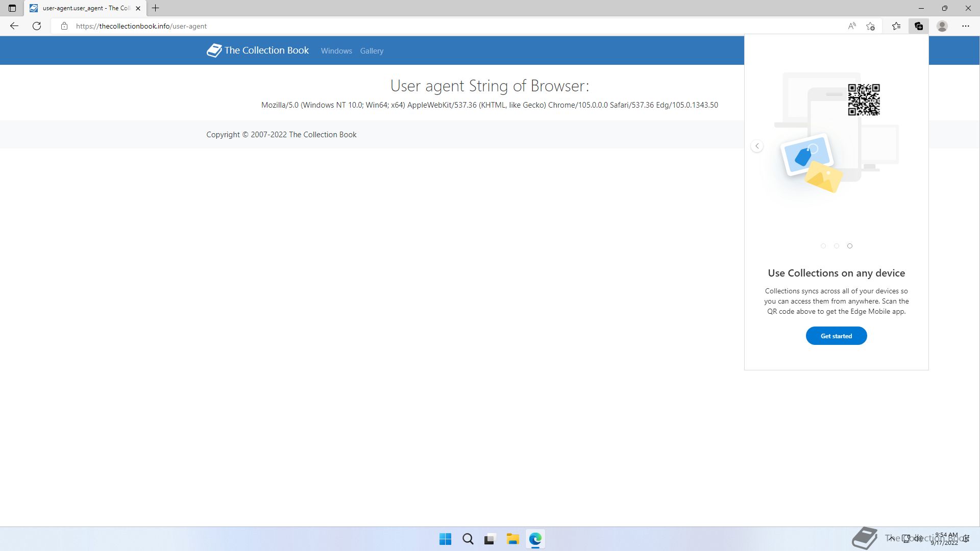Open the Gallery navigation link
Viewport: 980px width, 551px height.
(372, 51)
